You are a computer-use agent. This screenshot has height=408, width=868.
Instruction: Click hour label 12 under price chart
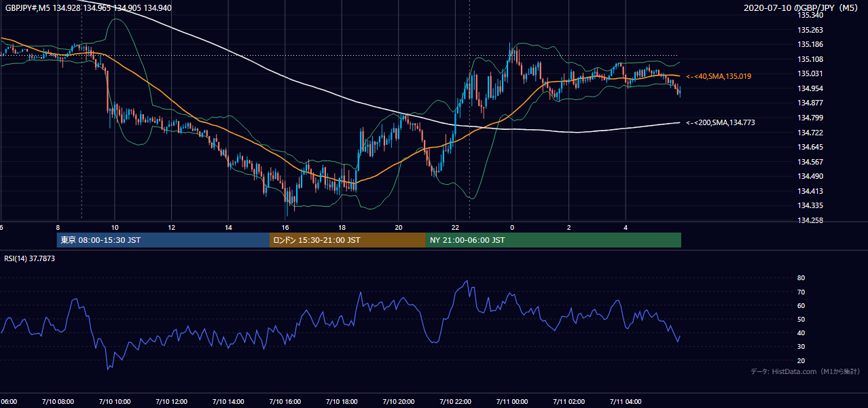[172, 228]
